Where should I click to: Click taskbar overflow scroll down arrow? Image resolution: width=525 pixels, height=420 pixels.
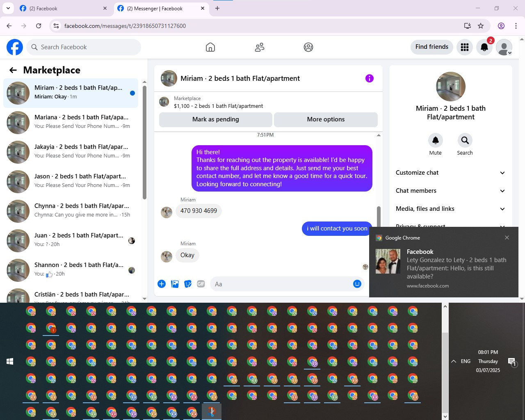click(x=445, y=416)
